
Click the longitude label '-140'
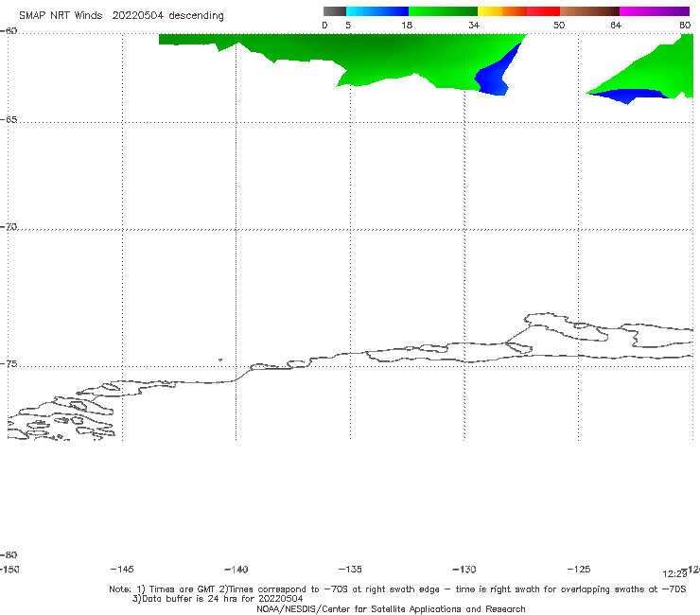(236, 570)
